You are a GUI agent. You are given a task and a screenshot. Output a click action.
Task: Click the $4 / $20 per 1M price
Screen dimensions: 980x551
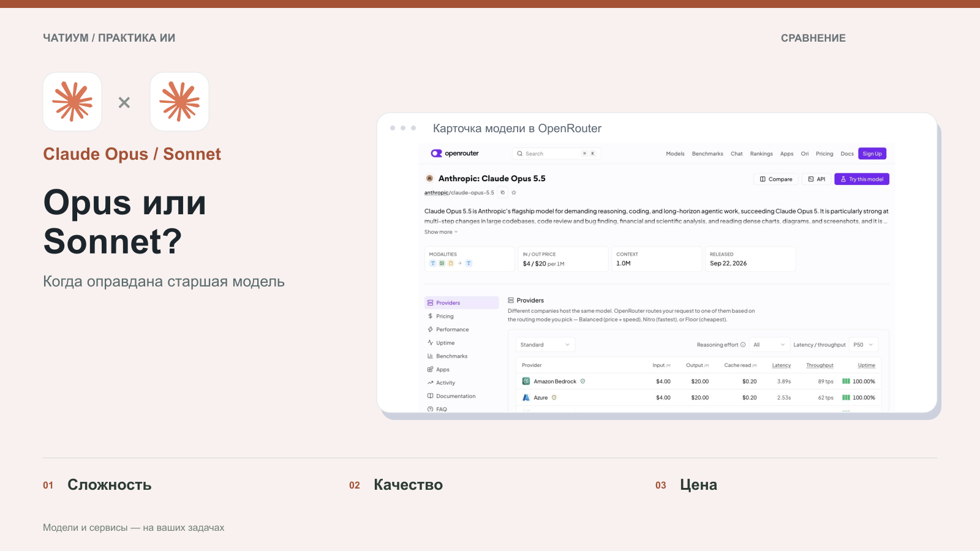coord(543,264)
